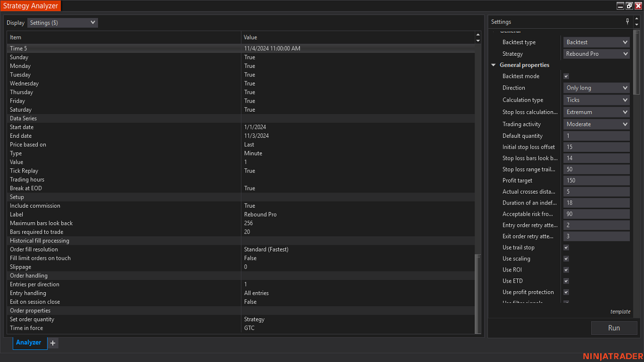The width and height of the screenshot is (644, 362).
Task: Sort by the Item column header
Action: click(124, 37)
